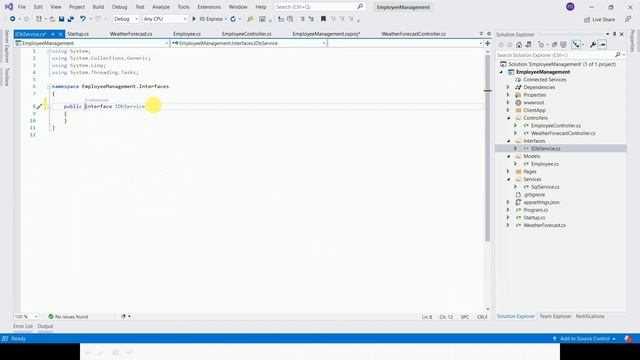Switch to the Team Explorer tab
Image resolution: width=640 pixels, height=360 pixels.
[555, 316]
